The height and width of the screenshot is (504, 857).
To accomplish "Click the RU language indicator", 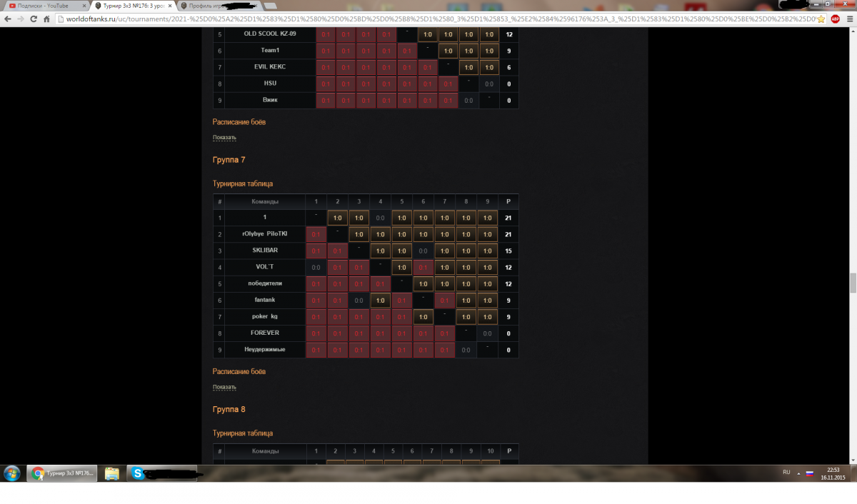I will pos(786,473).
